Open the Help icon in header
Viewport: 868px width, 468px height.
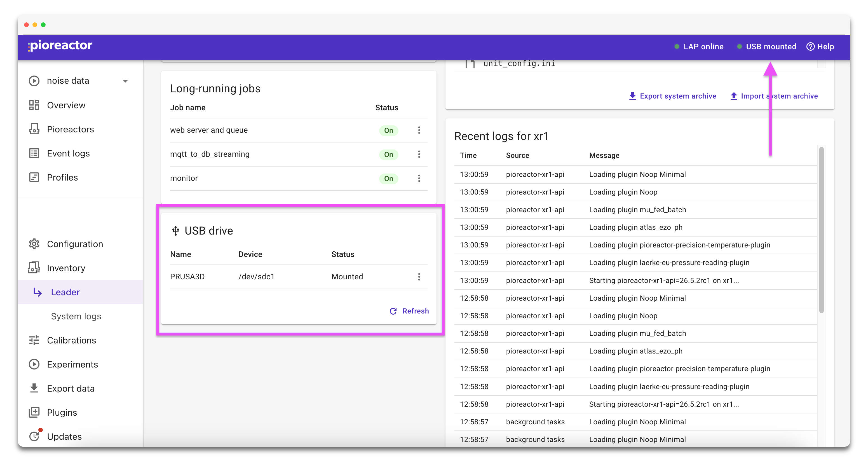[x=810, y=46]
